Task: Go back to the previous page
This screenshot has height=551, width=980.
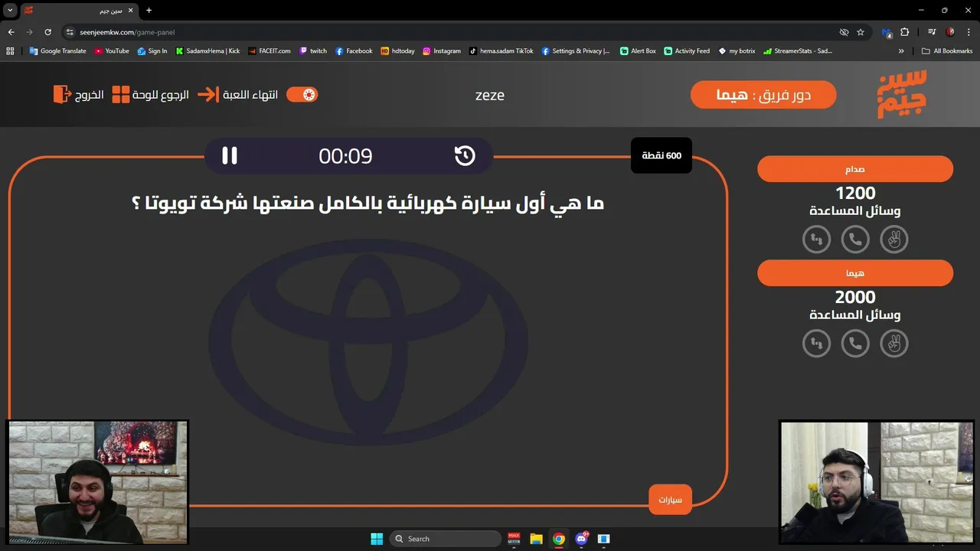Action: [x=11, y=32]
